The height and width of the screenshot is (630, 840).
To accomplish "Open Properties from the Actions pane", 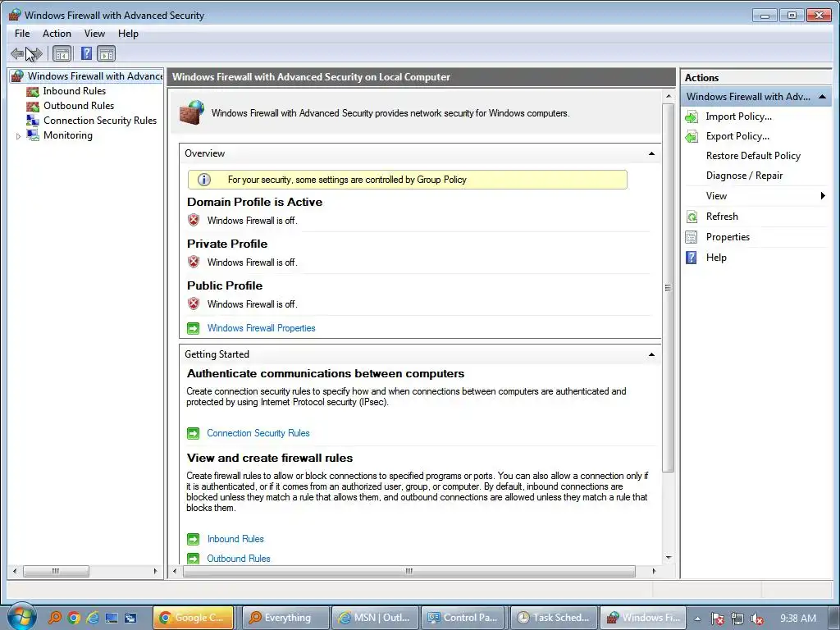I will [728, 237].
